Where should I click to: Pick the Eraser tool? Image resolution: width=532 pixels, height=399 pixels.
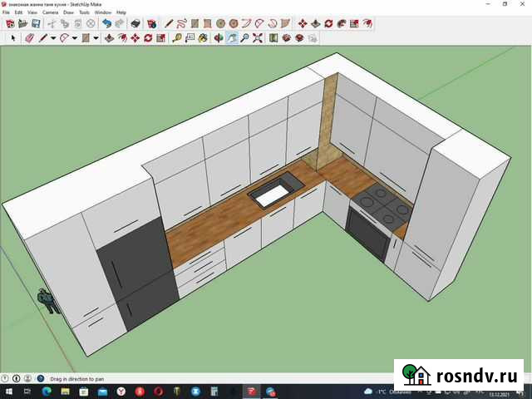(x=28, y=37)
